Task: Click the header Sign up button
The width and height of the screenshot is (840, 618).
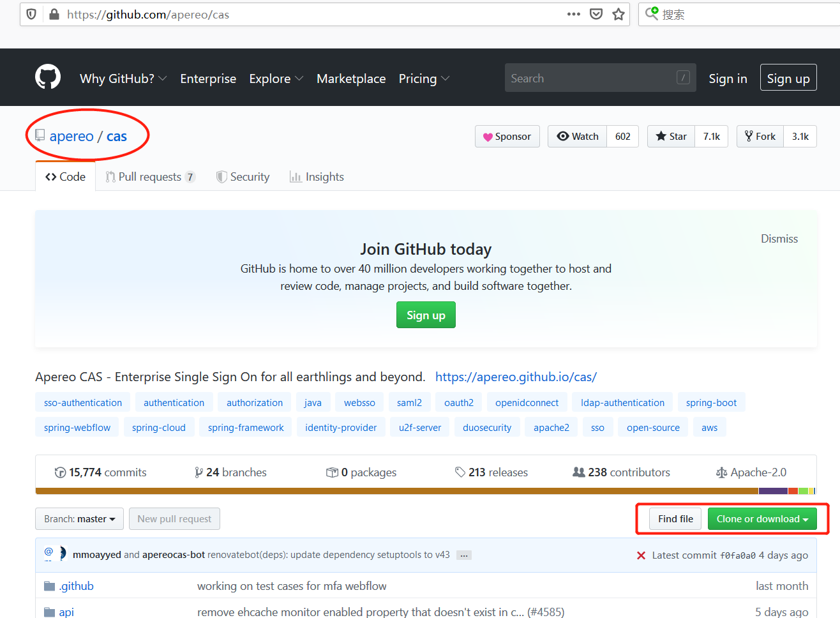Action: point(788,78)
